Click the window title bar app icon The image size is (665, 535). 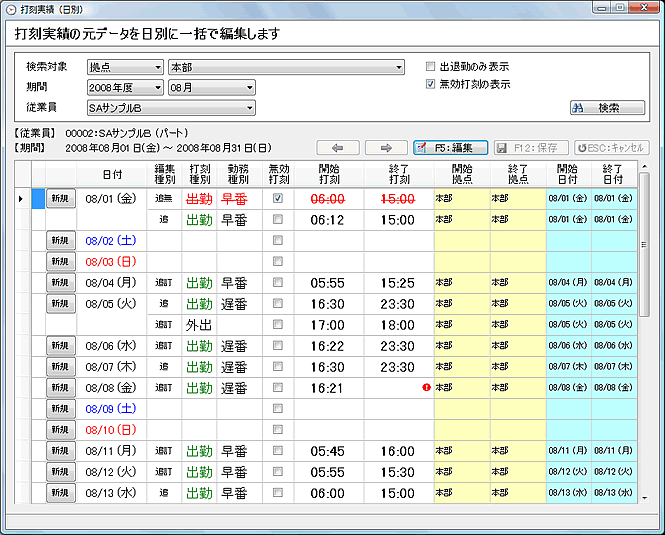[11, 8]
